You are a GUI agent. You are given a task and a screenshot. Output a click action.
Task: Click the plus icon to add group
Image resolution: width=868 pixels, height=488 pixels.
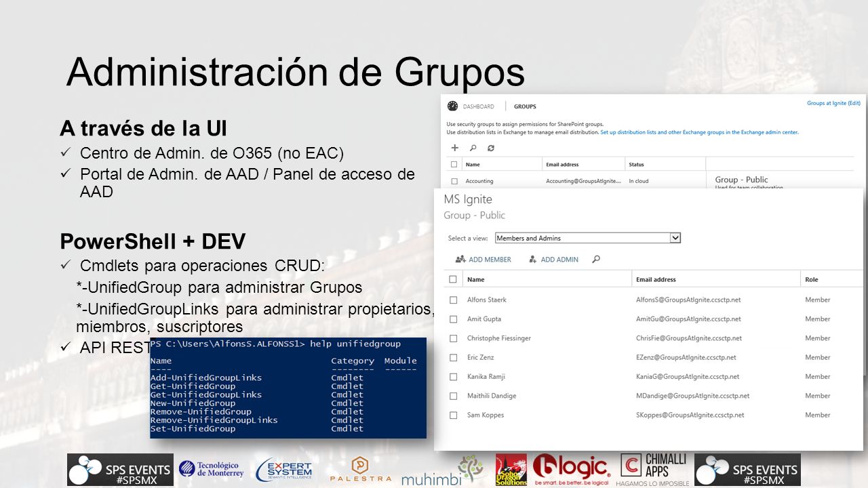coord(455,148)
